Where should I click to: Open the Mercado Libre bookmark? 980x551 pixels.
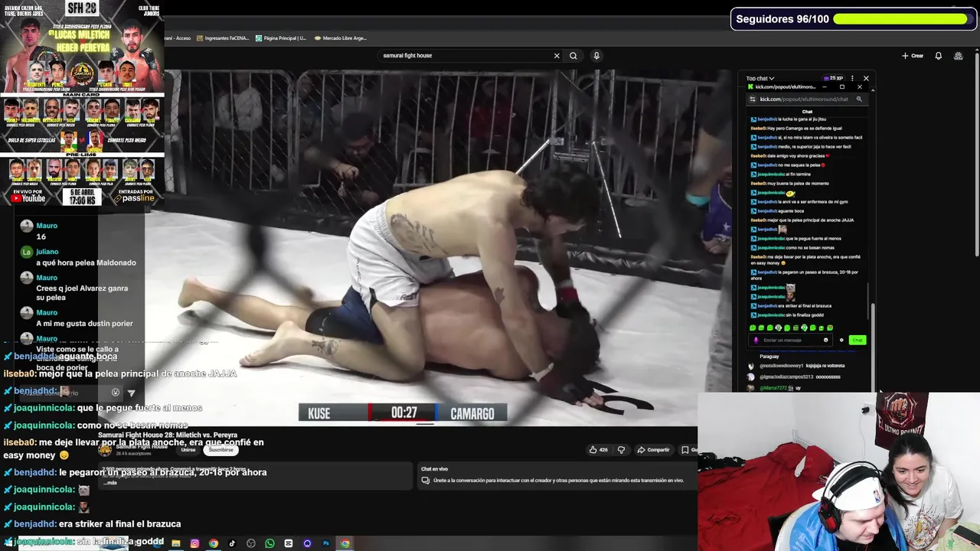tap(340, 38)
